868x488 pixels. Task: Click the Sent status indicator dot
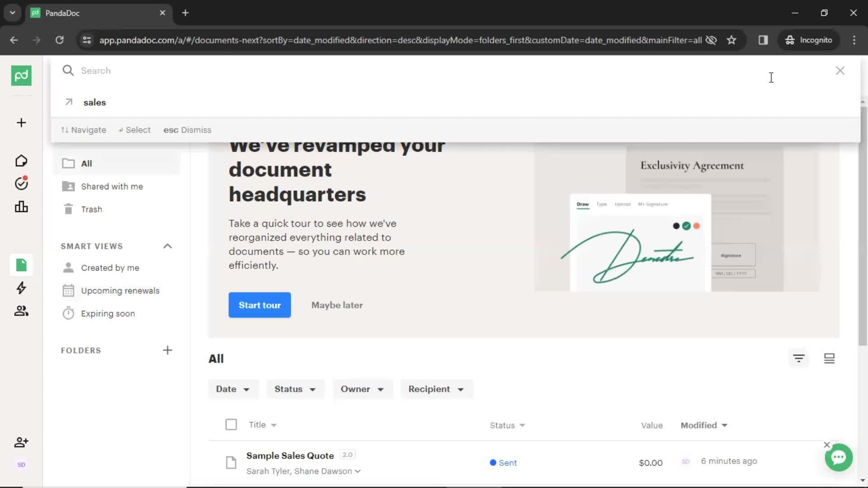(x=492, y=462)
